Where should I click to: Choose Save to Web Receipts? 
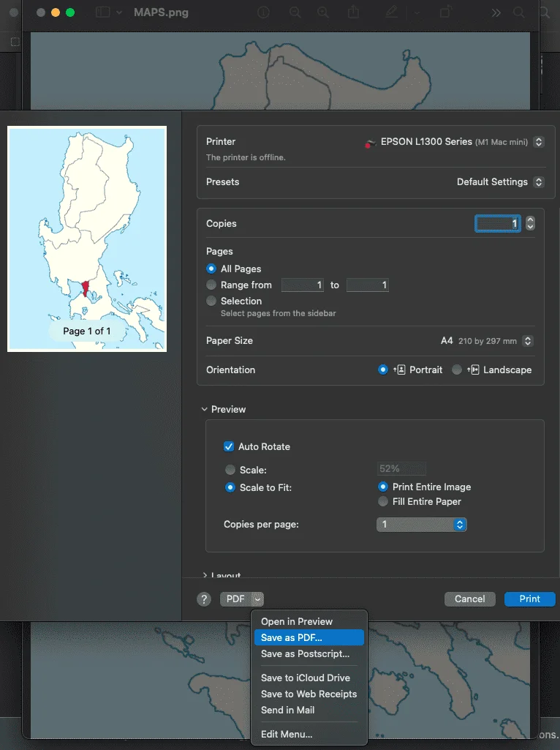309,694
